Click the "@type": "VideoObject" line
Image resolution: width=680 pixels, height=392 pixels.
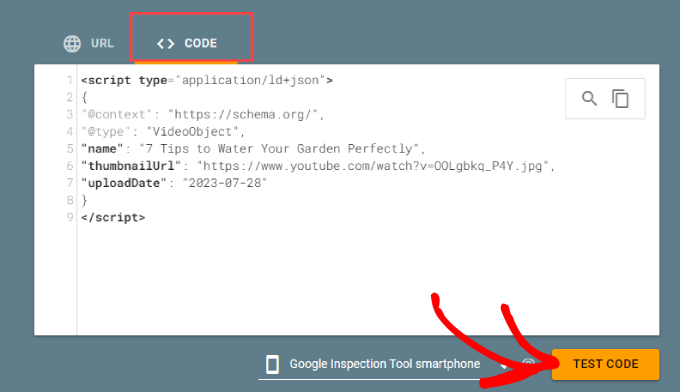(x=163, y=131)
